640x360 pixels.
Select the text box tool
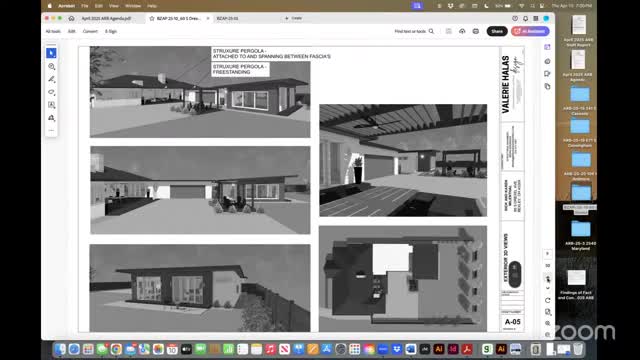[x=51, y=105]
